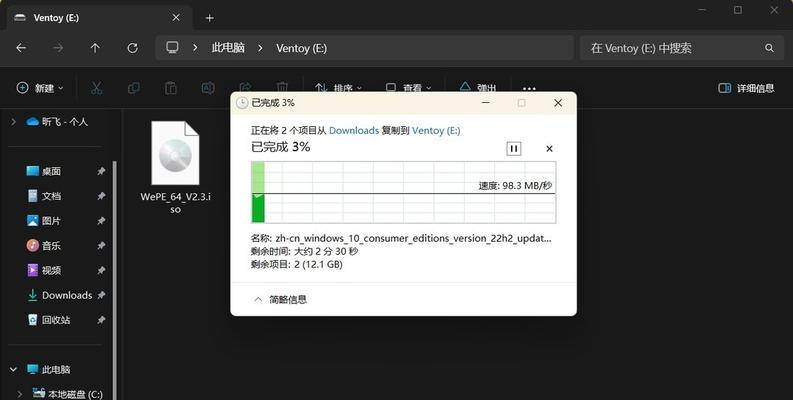
Task: Open 图片 in the sidebar
Action: click(x=51, y=221)
